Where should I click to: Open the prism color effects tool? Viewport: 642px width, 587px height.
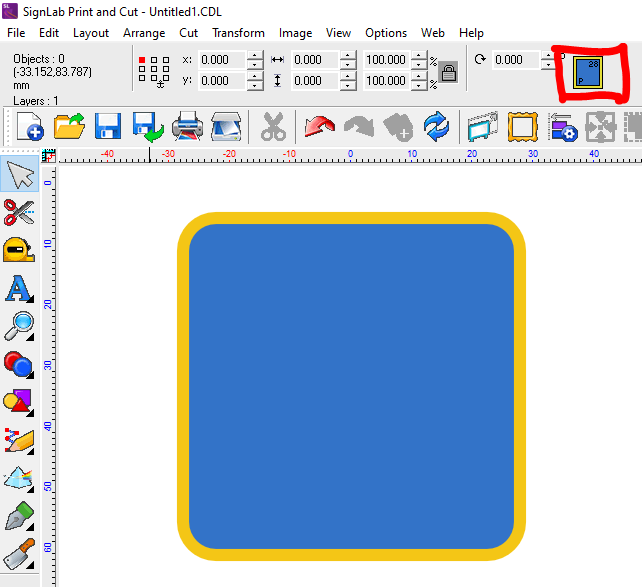[19, 478]
